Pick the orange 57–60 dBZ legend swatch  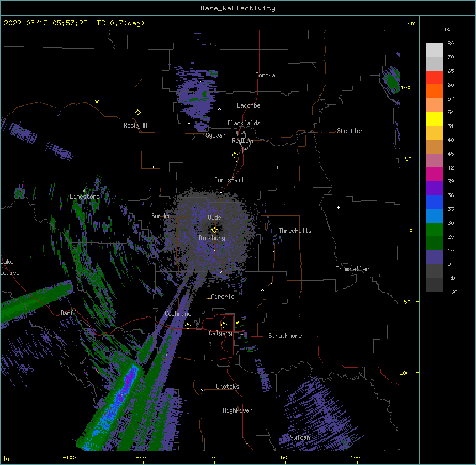coord(434,91)
